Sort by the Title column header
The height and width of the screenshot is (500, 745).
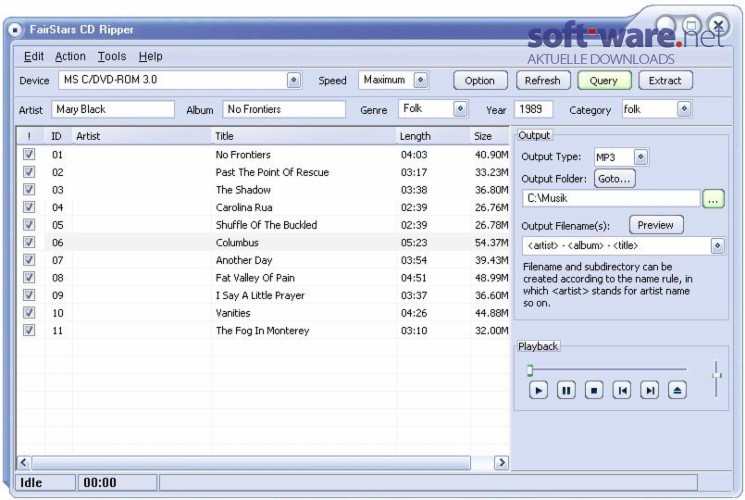(304, 136)
